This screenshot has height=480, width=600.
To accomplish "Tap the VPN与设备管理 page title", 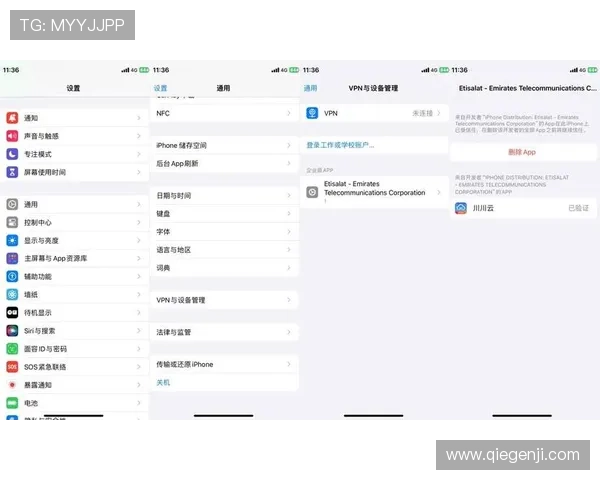I will [x=373, y=88].
